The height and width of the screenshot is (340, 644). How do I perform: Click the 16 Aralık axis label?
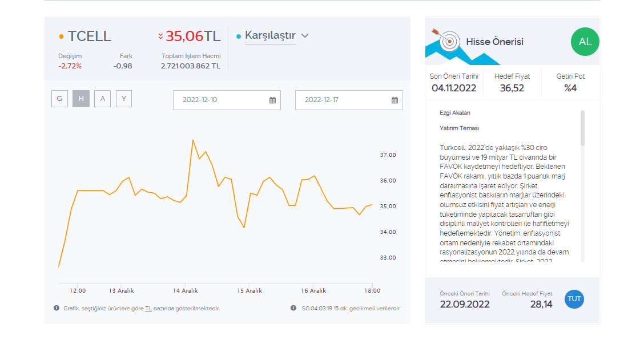point(313,291)
